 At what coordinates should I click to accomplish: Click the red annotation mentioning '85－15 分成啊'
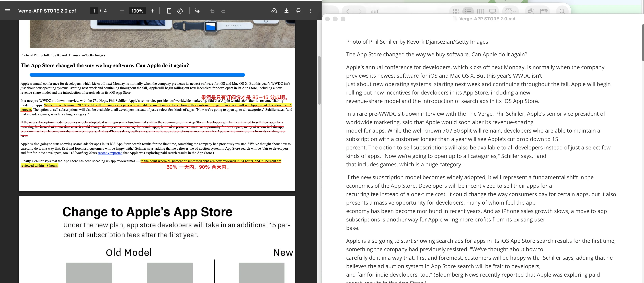click(x=245, y=97)
